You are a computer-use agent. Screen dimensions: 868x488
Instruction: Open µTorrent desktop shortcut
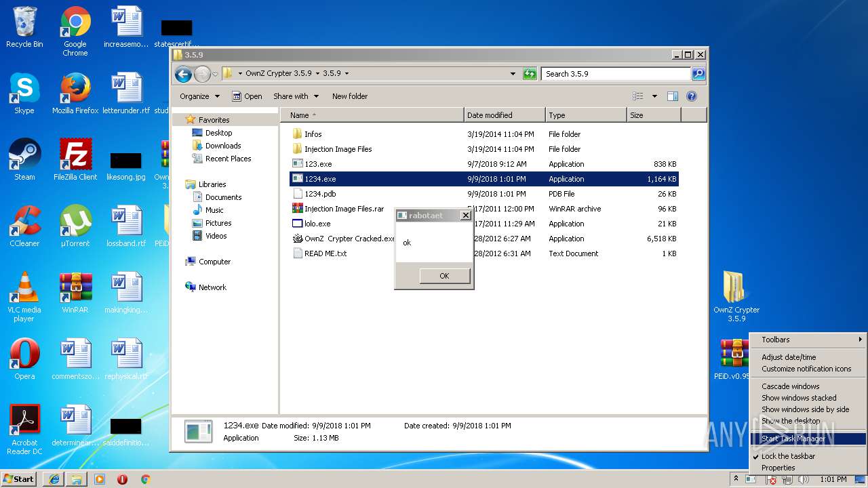(x=75, y=226)
